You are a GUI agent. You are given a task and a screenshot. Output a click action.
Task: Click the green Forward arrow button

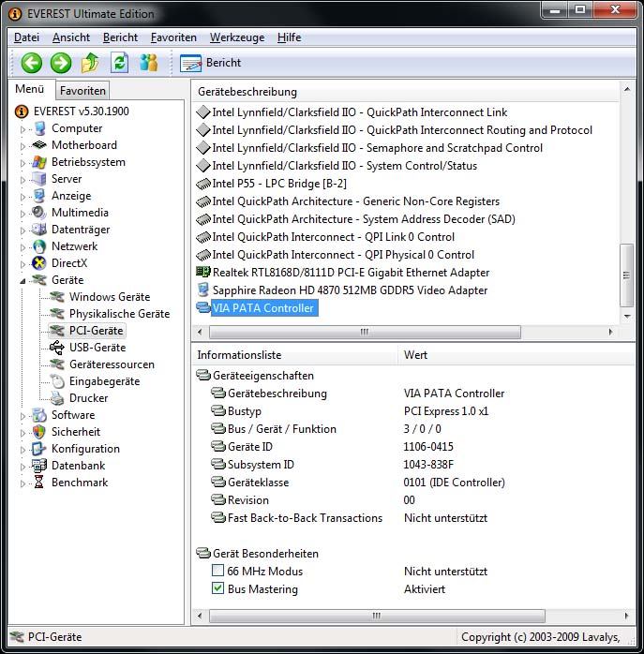[x=61, y=63]
